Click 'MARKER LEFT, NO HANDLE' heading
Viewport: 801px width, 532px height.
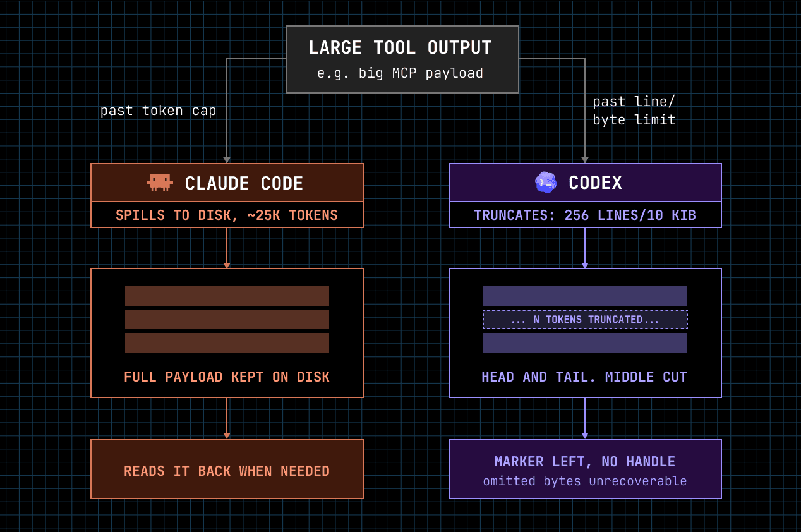585,462
